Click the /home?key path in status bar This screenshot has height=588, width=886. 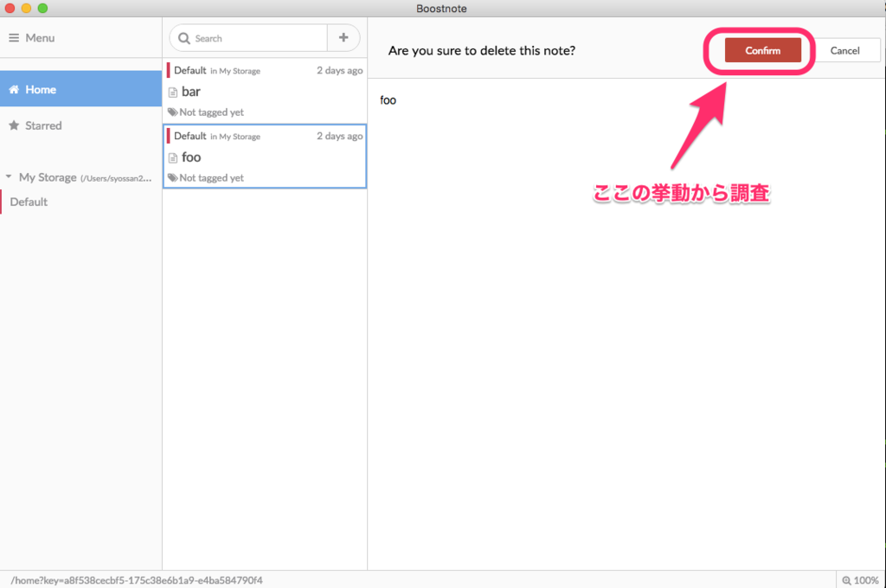pyautogui.click(x=137, y=580)
